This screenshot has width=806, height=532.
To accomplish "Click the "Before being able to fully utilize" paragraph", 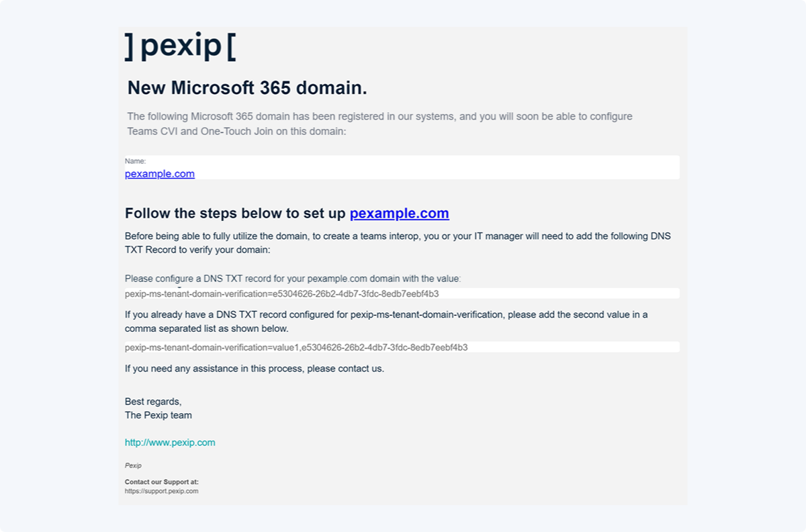I will (398, 242).
